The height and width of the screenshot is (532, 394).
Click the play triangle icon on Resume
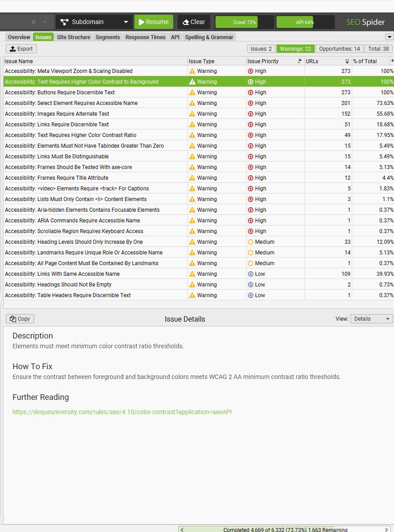coord(142,22)
